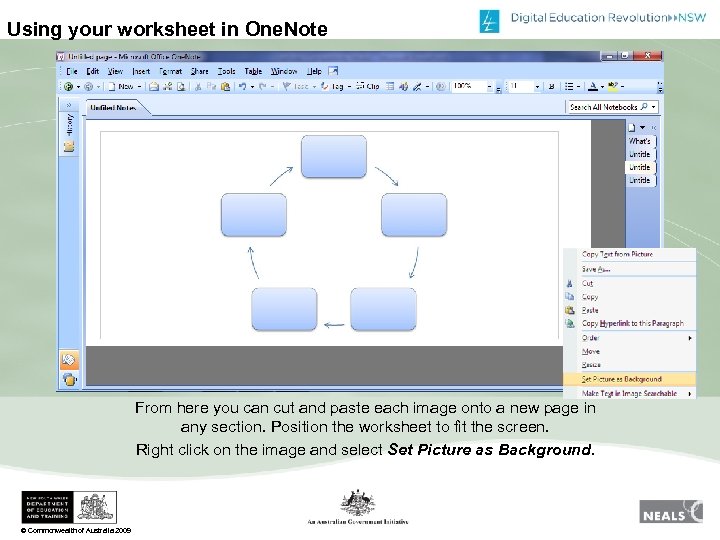
Task: Choose Copy in context menu
Action: [630, 297]
